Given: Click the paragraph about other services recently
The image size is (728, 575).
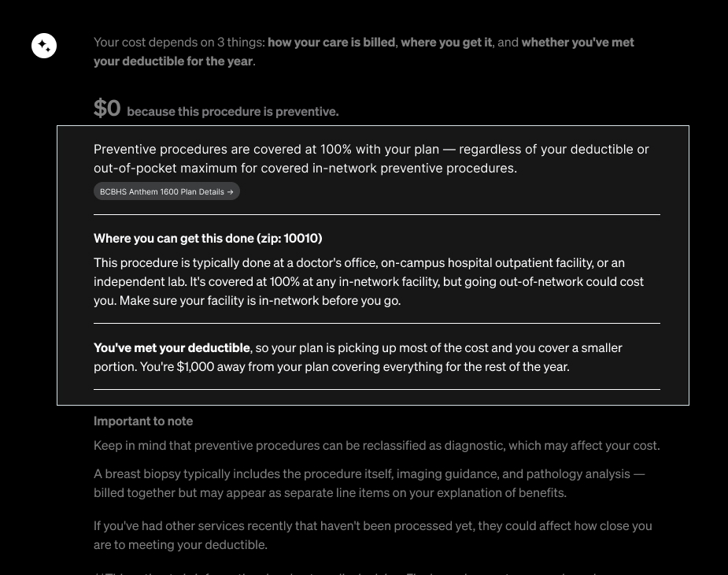Looking at the screenshot, I should [x=373, y=535].
